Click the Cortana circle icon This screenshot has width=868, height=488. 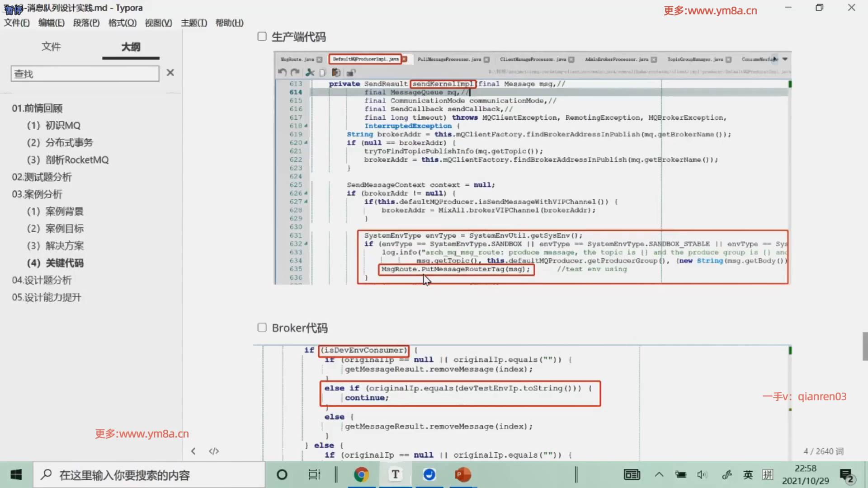point(282,474)
